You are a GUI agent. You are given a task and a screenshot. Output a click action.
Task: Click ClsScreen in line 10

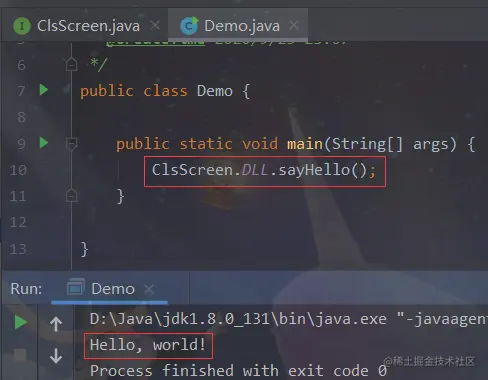coord(192,170)
